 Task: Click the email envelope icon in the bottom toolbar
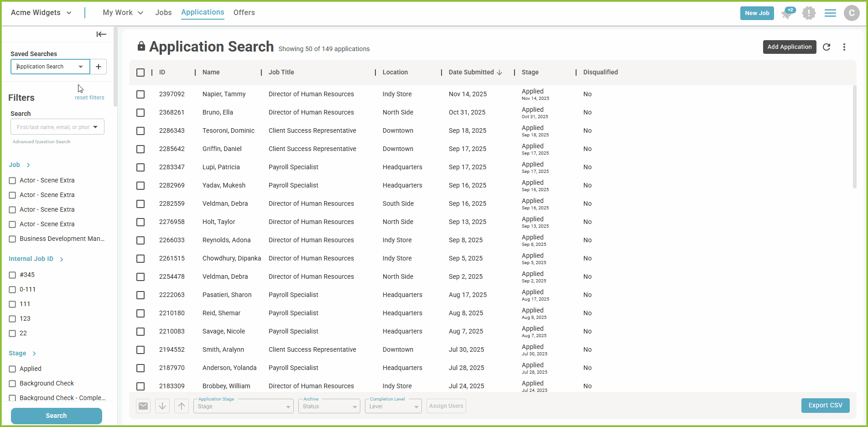coord(143,406)
